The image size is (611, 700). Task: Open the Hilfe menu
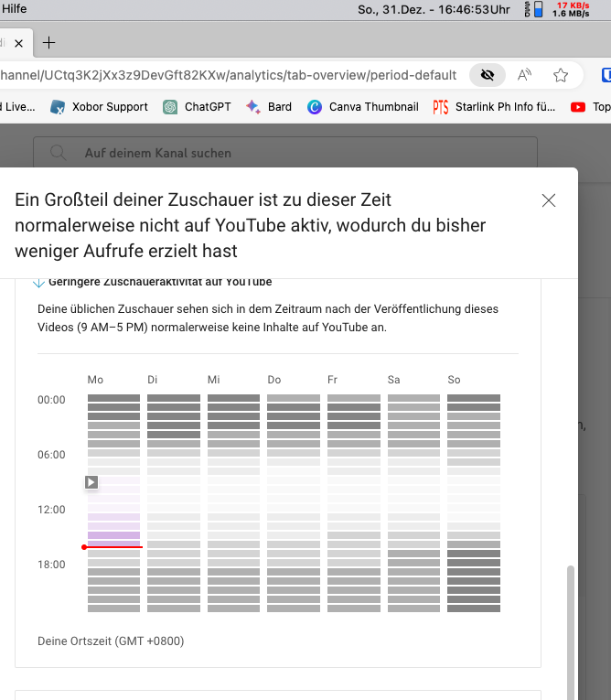click(14, 9)
